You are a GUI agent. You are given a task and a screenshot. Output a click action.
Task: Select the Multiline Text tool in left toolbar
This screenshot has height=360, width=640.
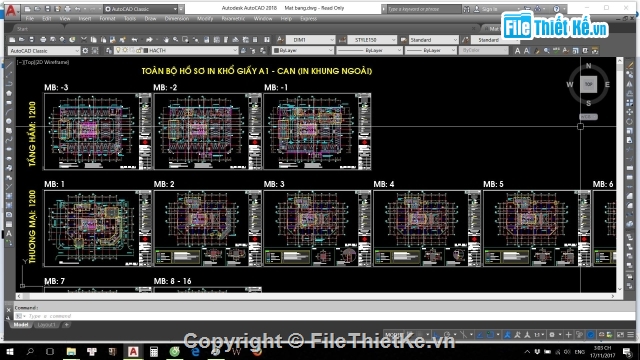[x=9, y=234]
